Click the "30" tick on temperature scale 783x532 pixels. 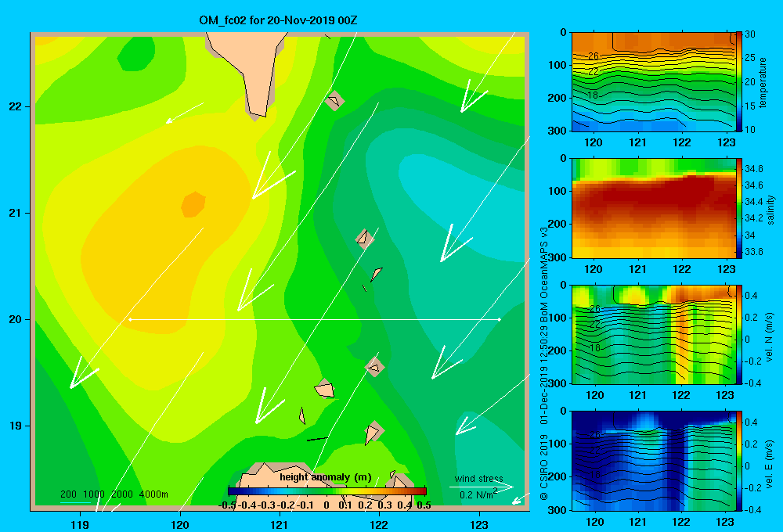[750, 34]
